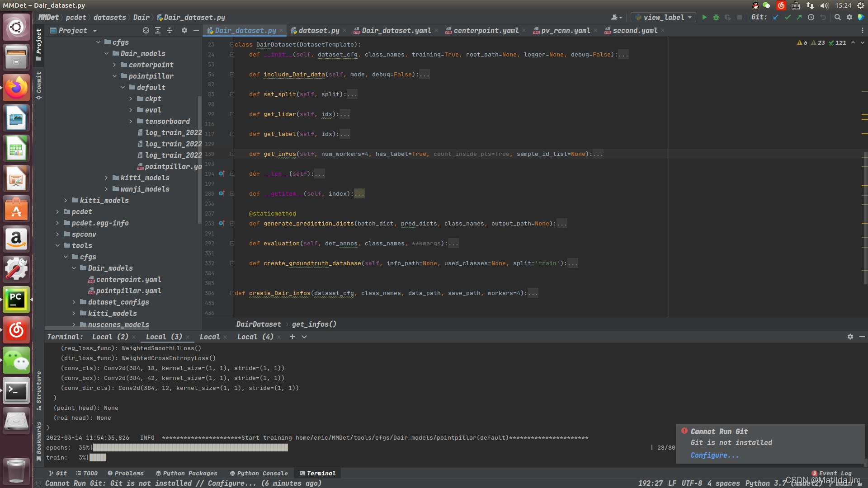Add a new terminal session

pyautogui.click(x=292, y=337)
